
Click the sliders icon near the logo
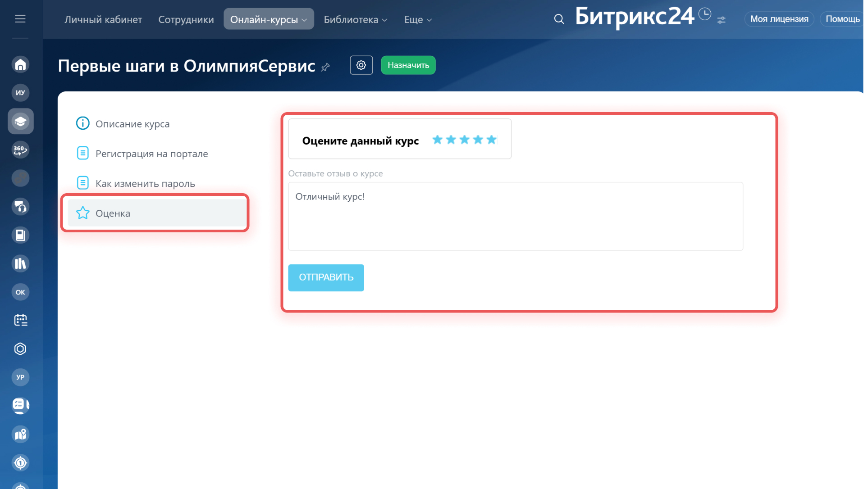721,20
